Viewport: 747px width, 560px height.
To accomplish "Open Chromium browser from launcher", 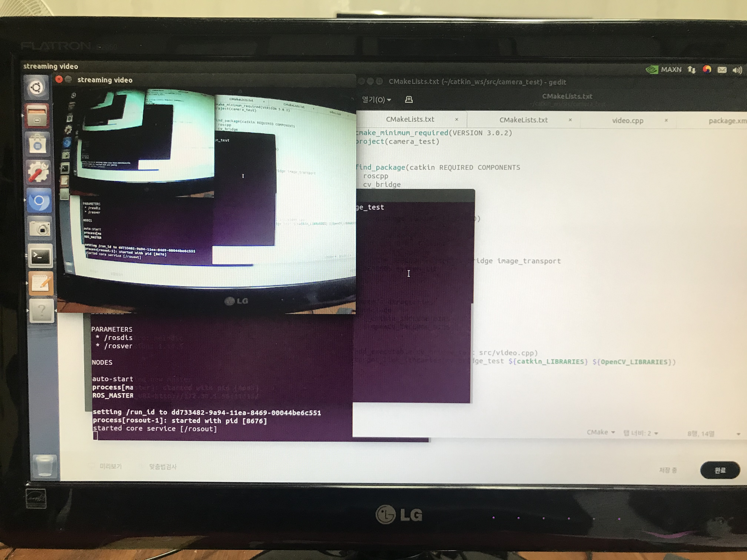I will coord(39,201).
